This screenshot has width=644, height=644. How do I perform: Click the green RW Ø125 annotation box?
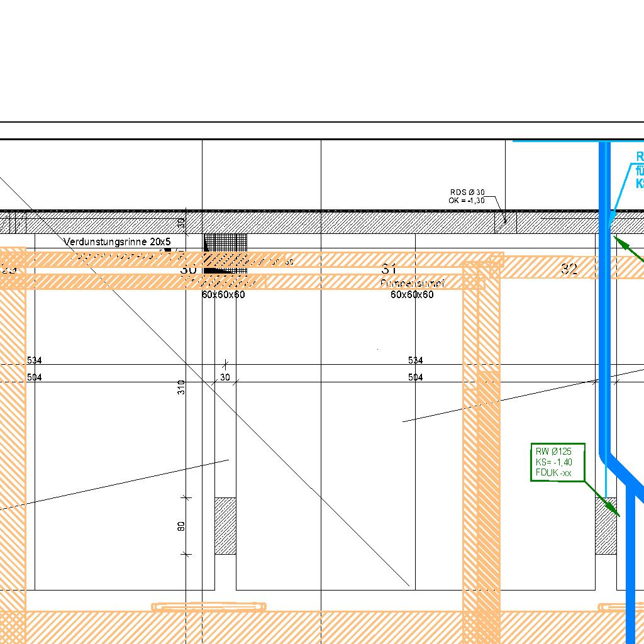557,462
